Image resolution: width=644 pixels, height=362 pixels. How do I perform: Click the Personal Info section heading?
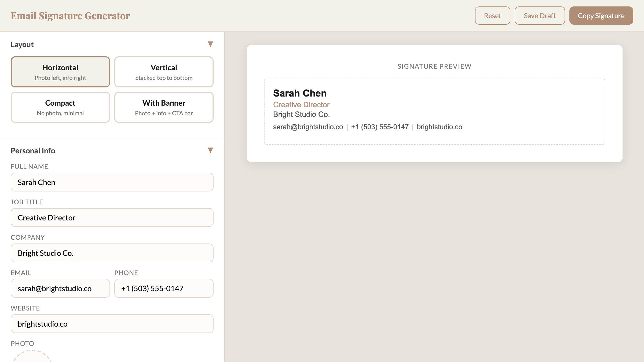(x=33, y=151)
